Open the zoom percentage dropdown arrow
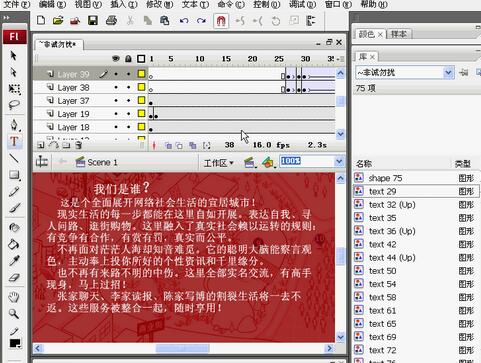 point(339,161)
